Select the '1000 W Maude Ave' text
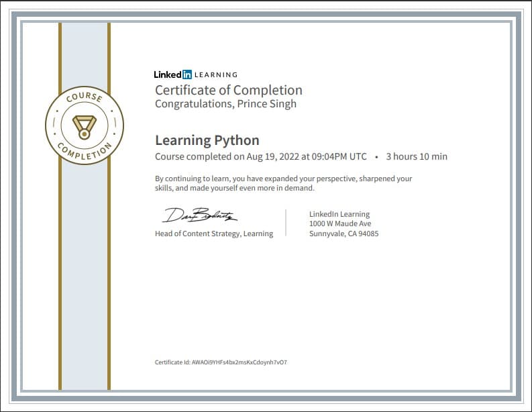Viewport: 532px width, 412px height. pos(340,223)
